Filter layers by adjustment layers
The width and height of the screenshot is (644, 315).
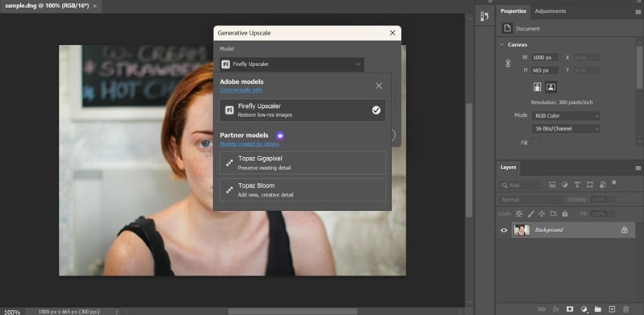point(564,185)
